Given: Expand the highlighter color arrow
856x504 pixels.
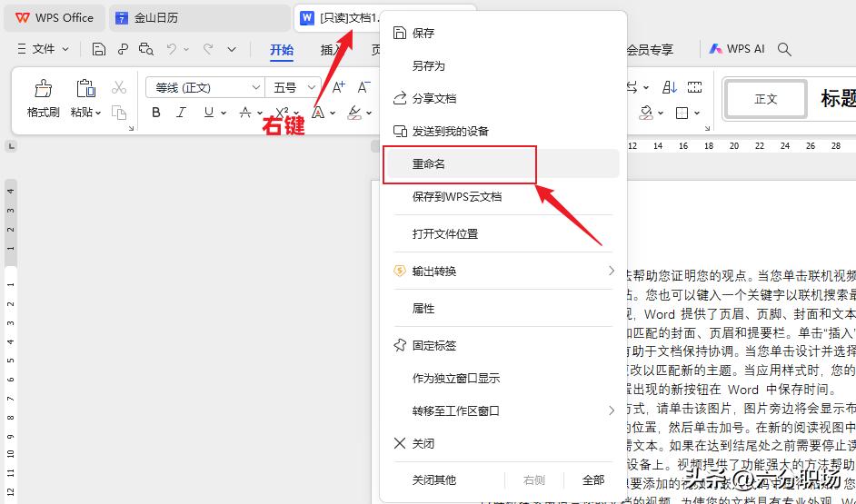Looking at the screenshot, I should pos(370,114).
